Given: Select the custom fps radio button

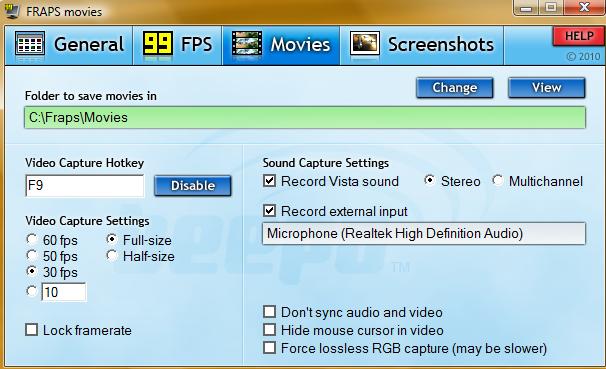Looking at the screenshot, I should (32, 291).
